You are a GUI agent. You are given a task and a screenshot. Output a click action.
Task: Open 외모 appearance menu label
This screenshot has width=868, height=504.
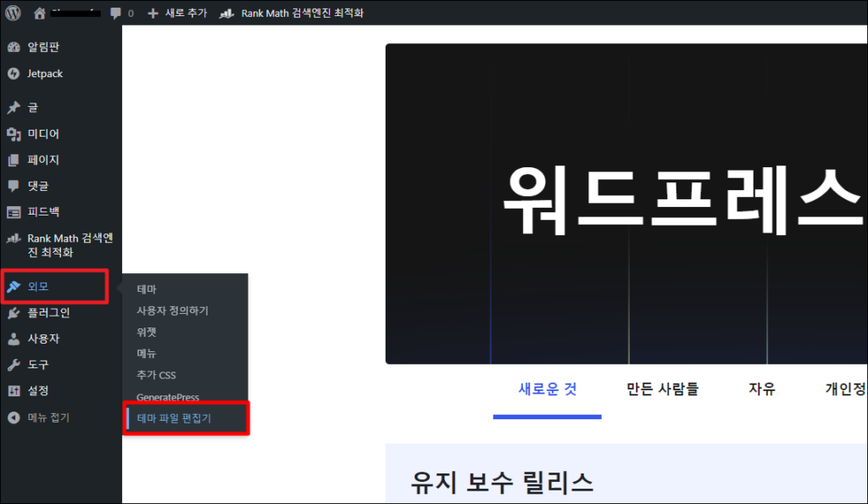pyautogui.click(x=38, y=286)
